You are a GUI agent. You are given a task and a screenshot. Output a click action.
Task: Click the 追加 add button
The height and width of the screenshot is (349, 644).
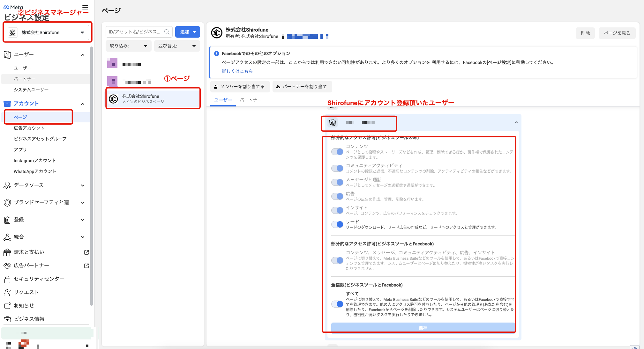click(x=188, y=32)
